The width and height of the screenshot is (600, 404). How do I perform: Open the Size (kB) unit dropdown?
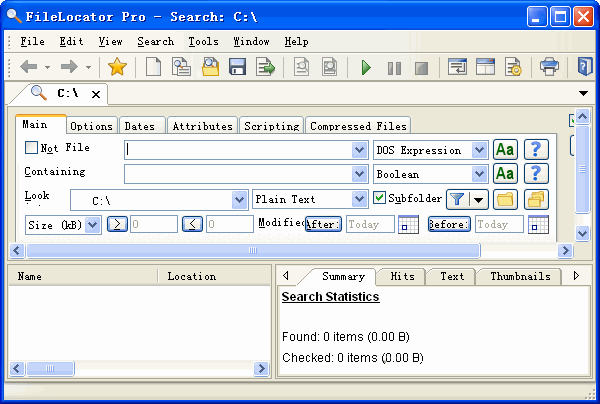click(x=93, y=225)
